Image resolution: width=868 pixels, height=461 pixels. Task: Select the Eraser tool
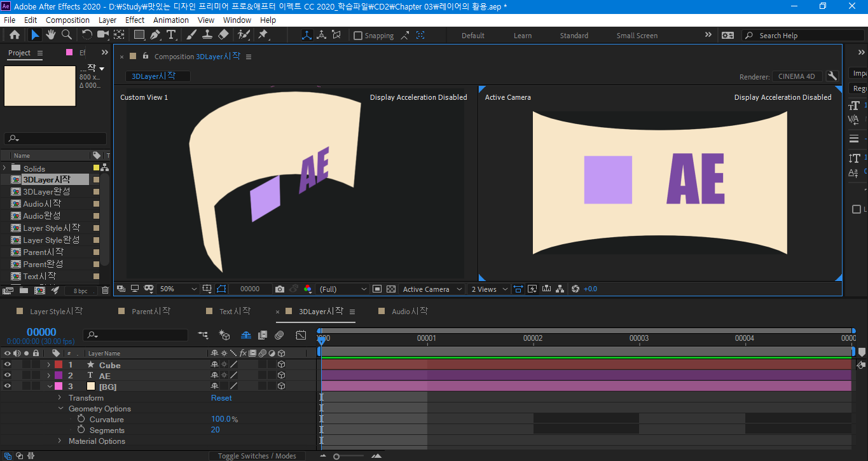(x=223, y=35)
